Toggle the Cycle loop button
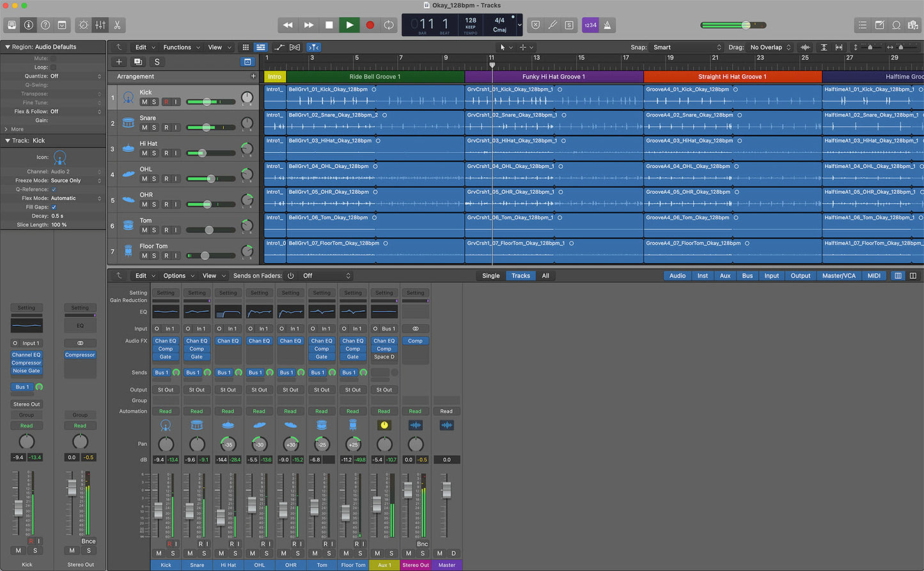The width and height of the screenshot is (924, 571). click(389, 25)
